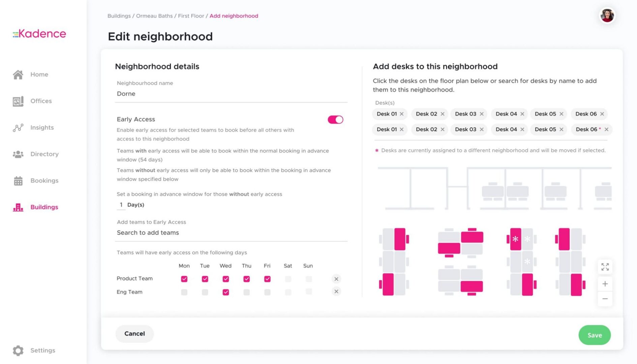Remove Eng Team from early access
This screenshot has height=364, width=637.
pos(336,292)
